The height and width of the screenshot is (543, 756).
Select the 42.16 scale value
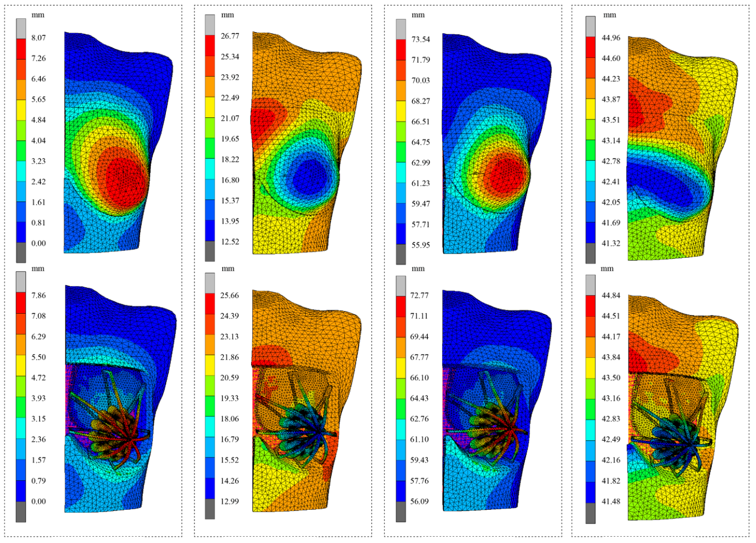pyautogui.click(x=612, y=460)
